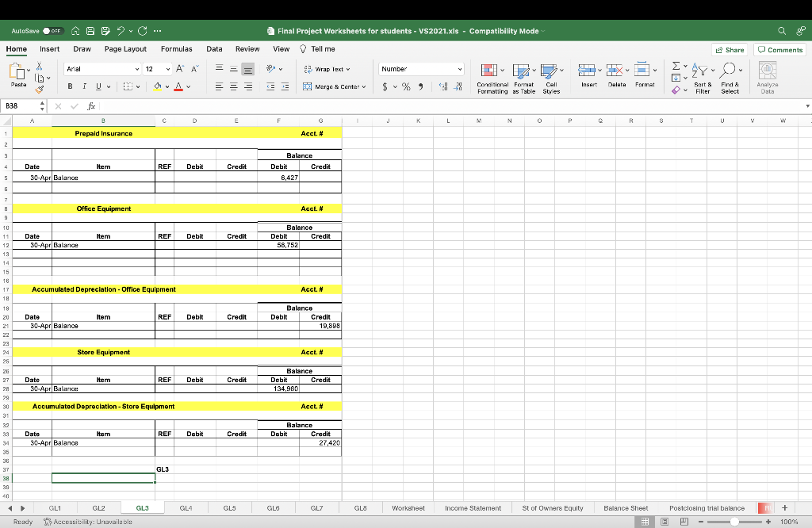The height and width of the screenshot is (528, 812).
Task: Click the Undo arrow icon
Action: tap(121, 31)
